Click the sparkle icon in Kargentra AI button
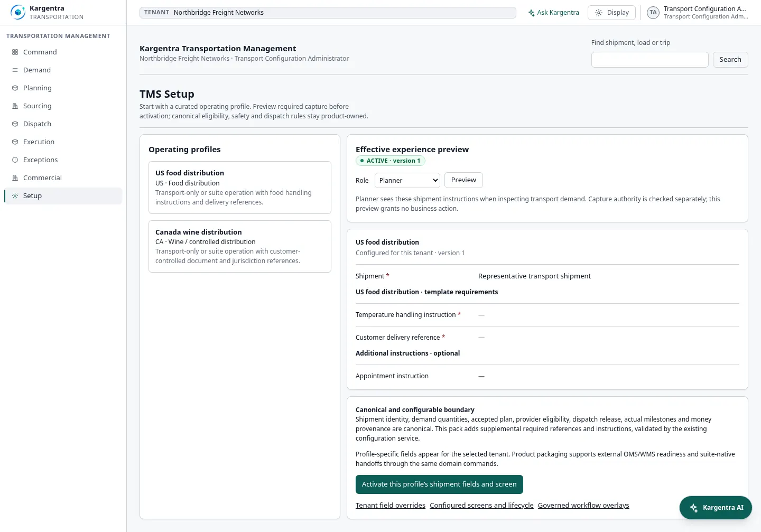This screenshot has height=532, width=761. point(693,508)
